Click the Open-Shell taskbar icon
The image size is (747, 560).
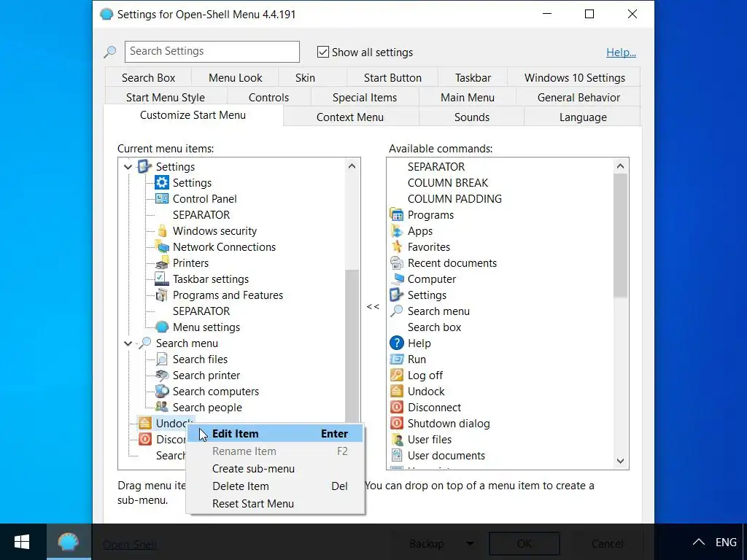tap(69, 542)
